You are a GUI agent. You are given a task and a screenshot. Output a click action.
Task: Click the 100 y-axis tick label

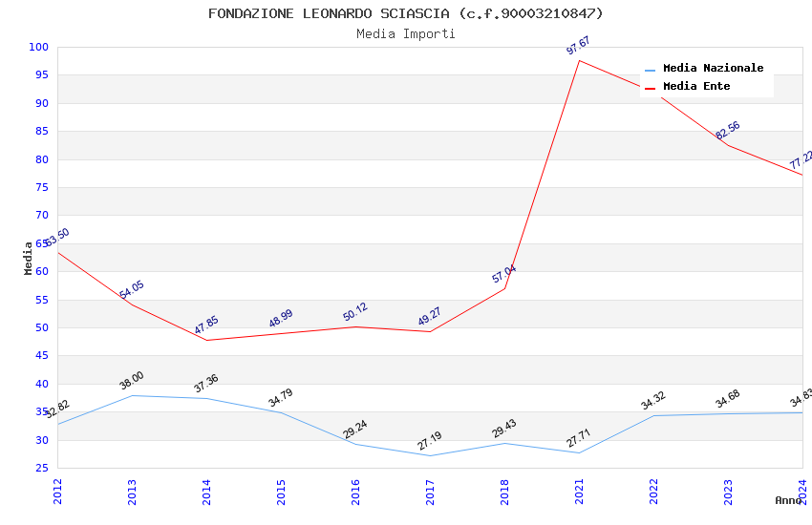tap(39, 47)
